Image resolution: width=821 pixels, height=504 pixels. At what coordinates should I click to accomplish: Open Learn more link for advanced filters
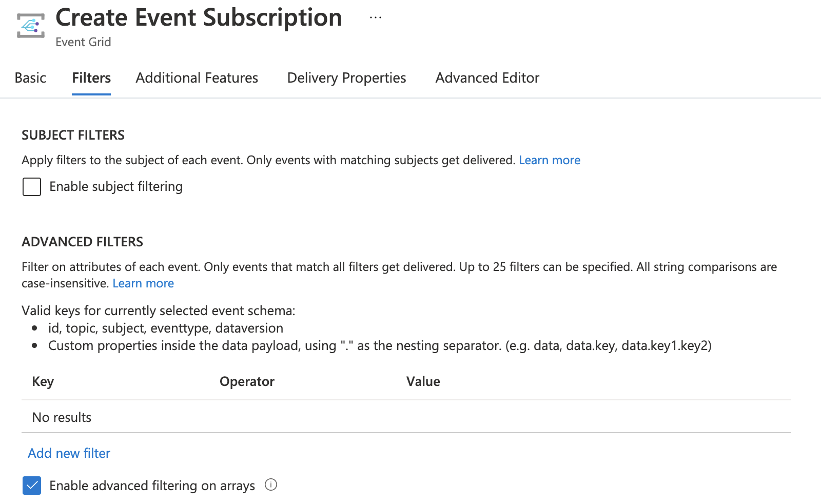pos(143,283)
